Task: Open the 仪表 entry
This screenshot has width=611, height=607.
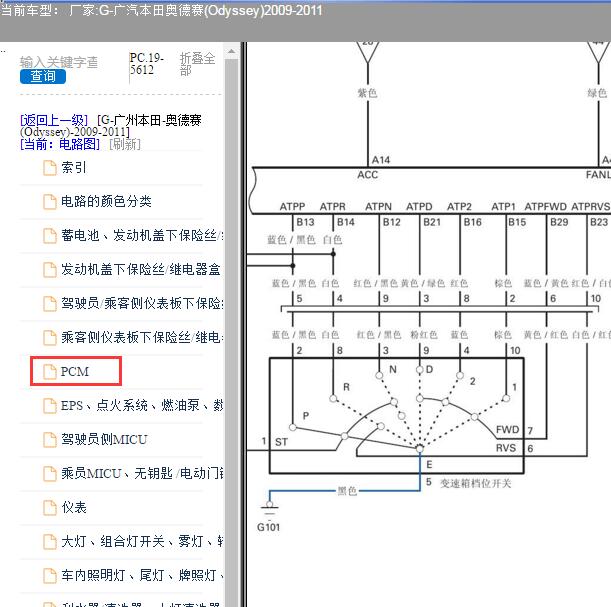Action: click(x=74, y=507)
